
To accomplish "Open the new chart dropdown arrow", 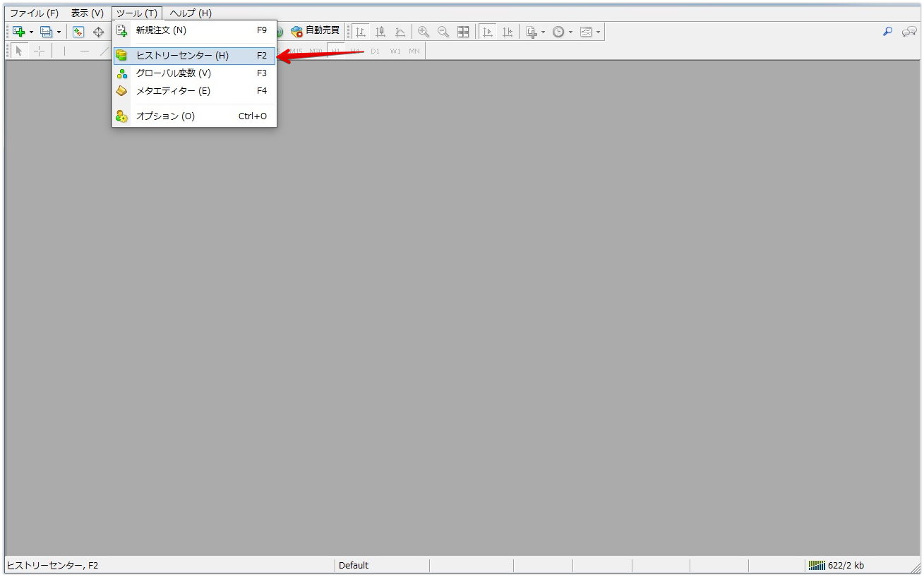I will 31,32.
